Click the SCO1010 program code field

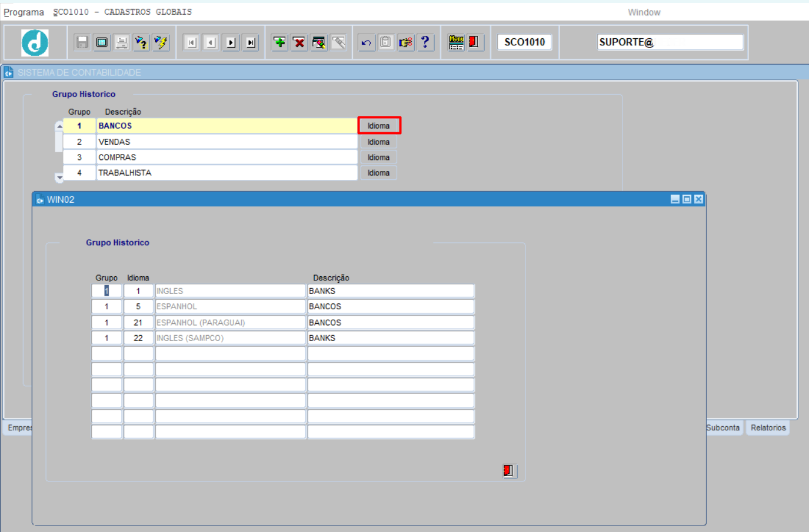tap(524, 42)
